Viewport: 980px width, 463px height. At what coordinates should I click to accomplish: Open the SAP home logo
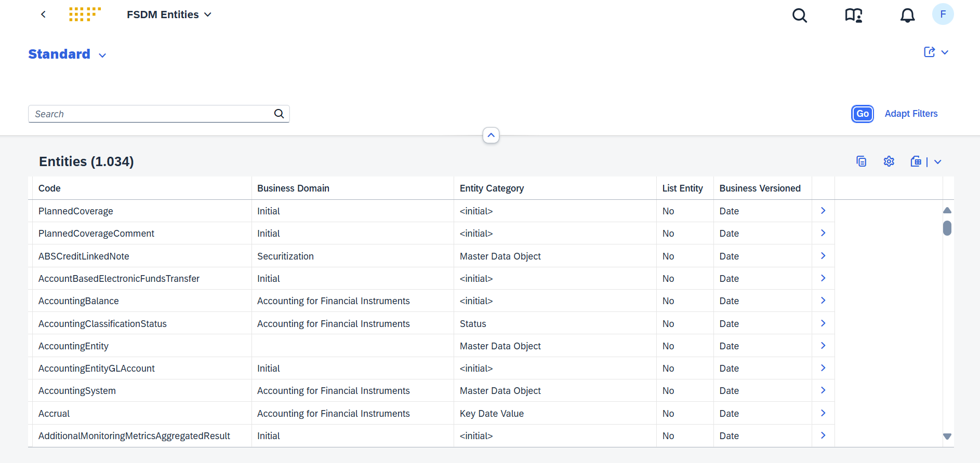(x=85, y=15)
